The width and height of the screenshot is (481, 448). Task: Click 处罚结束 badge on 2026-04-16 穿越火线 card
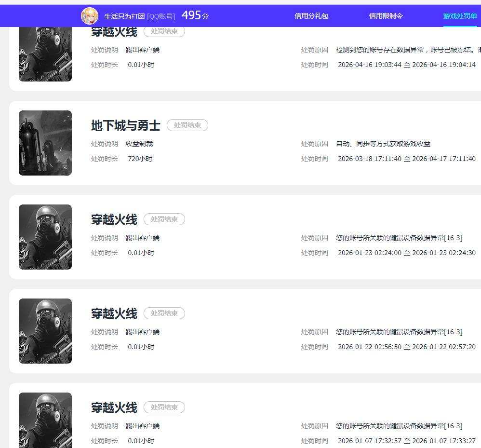coord(164,31)
